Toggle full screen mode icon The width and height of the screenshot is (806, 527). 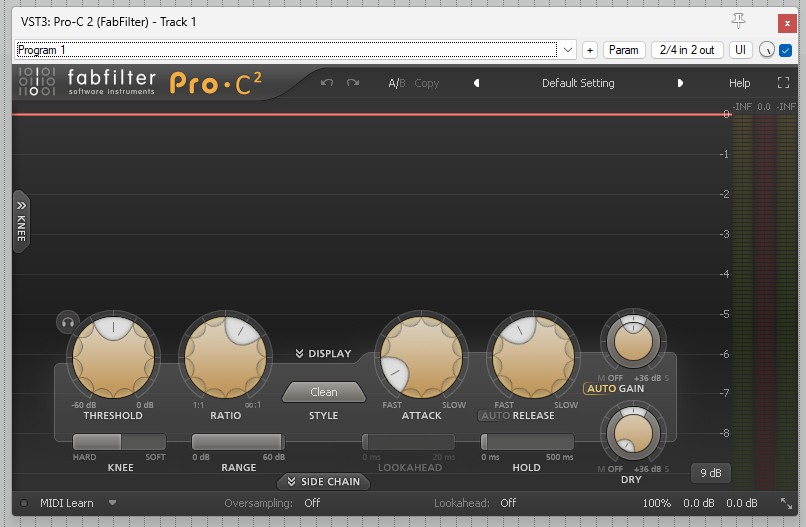pos(783,83)
